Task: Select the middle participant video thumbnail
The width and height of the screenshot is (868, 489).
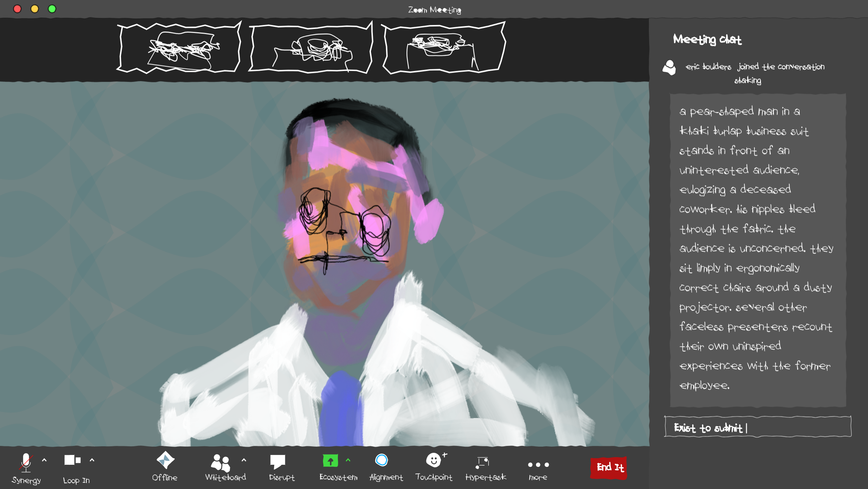Action: (311, 48)
